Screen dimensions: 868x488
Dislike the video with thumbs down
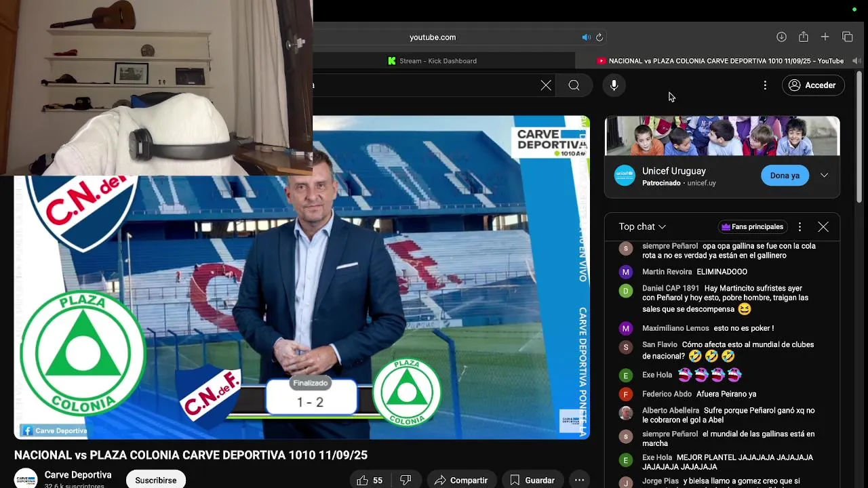point(406,480)
